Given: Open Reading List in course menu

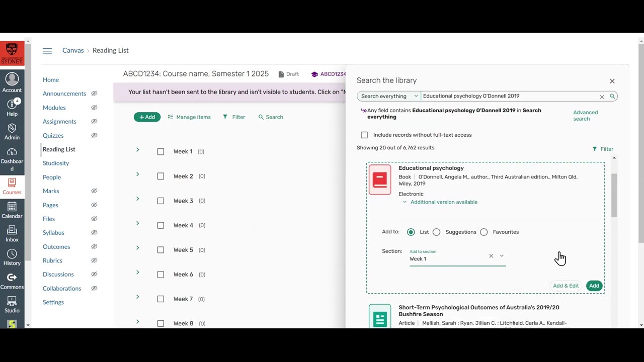Looking at the screenshot, I should (59, 149).
